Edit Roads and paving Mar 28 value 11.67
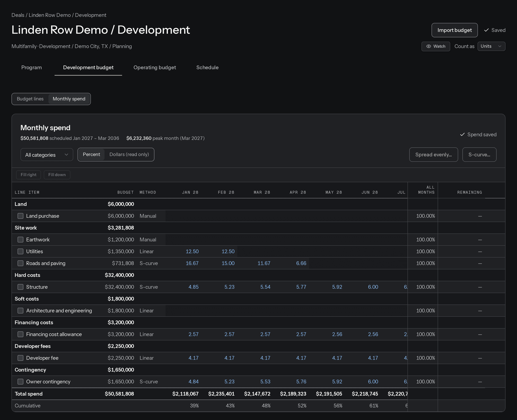This screenshot has height=420, width=517. coord(255,263)
